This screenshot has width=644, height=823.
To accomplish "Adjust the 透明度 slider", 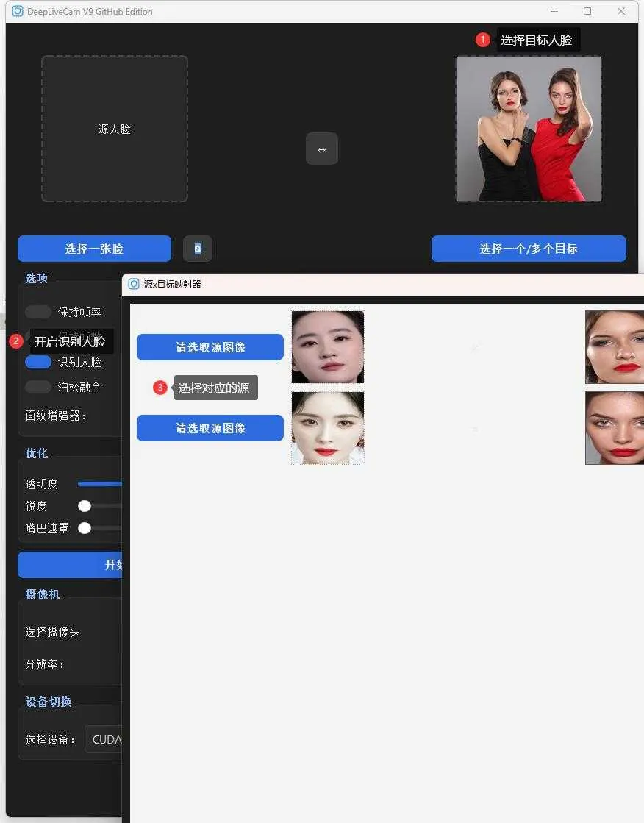I will pos(100,484).
